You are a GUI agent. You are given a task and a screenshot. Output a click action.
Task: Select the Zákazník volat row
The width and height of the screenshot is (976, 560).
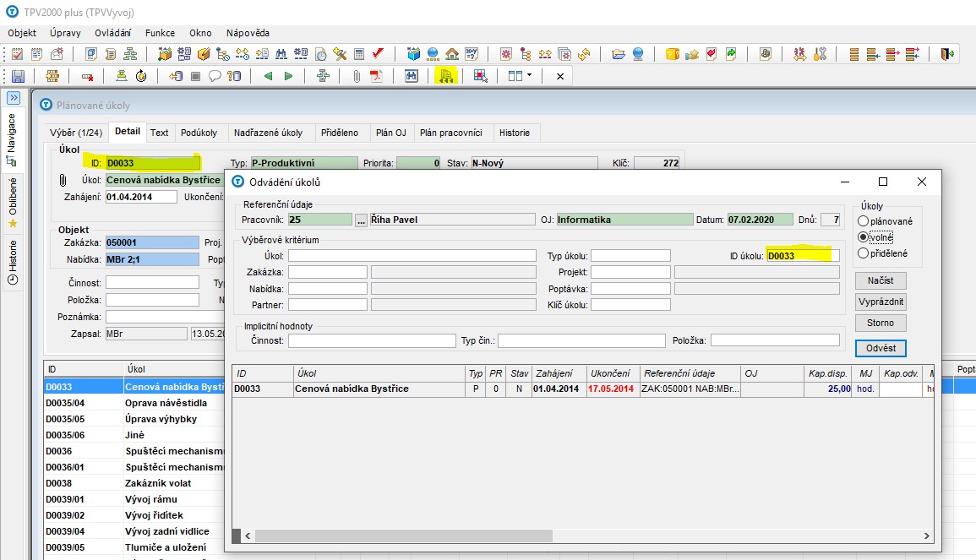pyautogui.click(x=134, y=483)
